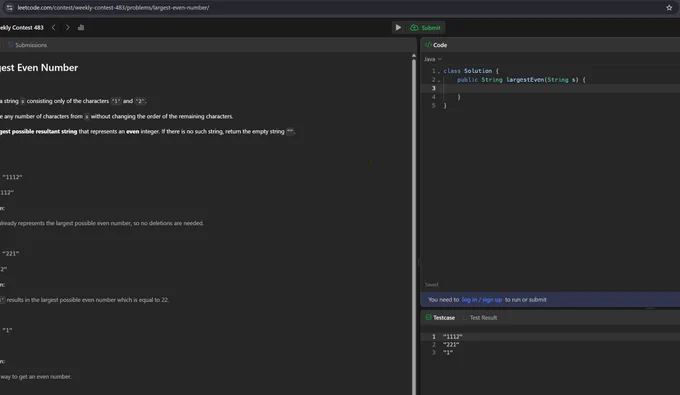
Task: Click the browser address bar URL
Action: [113, 7]
